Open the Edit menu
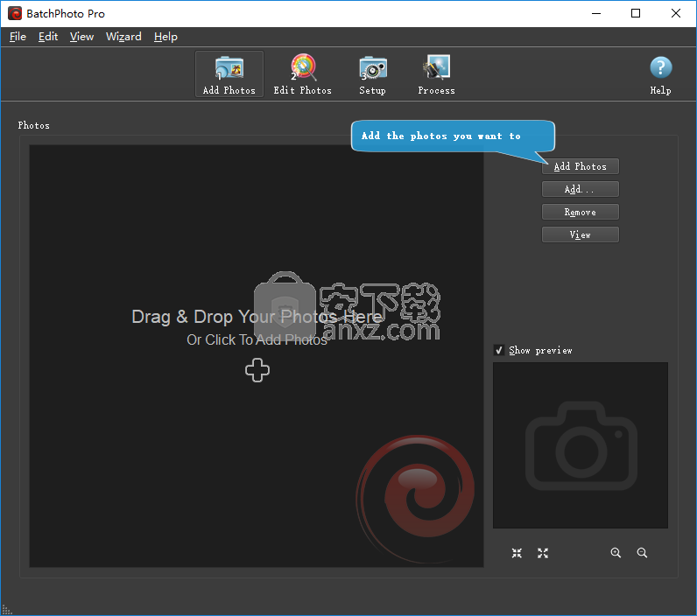697x616 pixels. (48, 37)
